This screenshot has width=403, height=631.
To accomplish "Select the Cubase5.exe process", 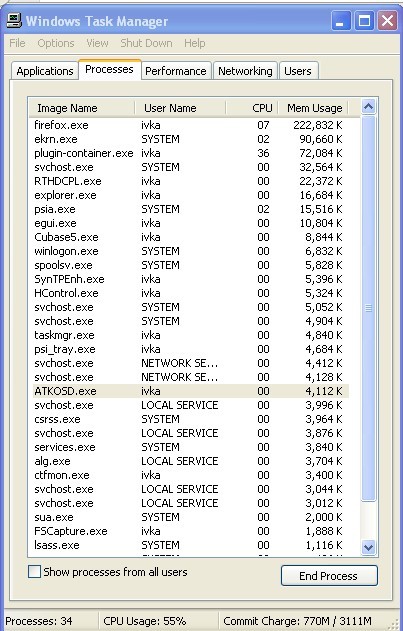I will point(189,237).
